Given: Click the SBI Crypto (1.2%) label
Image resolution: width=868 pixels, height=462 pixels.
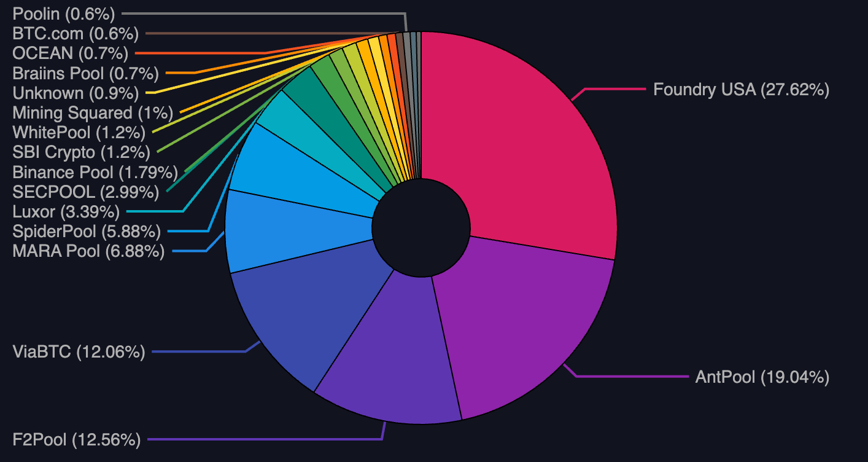Looking at the screenshot, I should click(x=81, y=152).
